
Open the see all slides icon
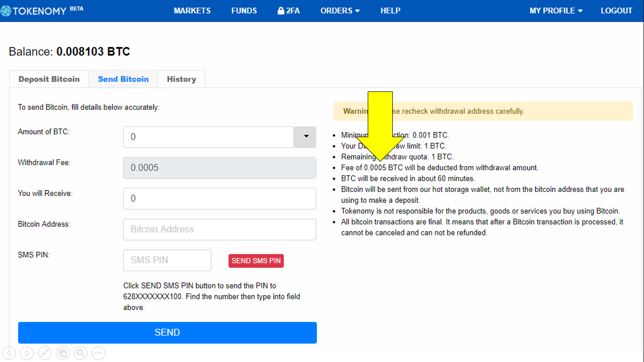point(63,353)
